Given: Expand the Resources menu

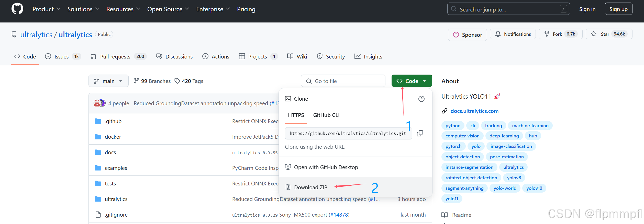Looking at the screenshot, I should [123, 9].
